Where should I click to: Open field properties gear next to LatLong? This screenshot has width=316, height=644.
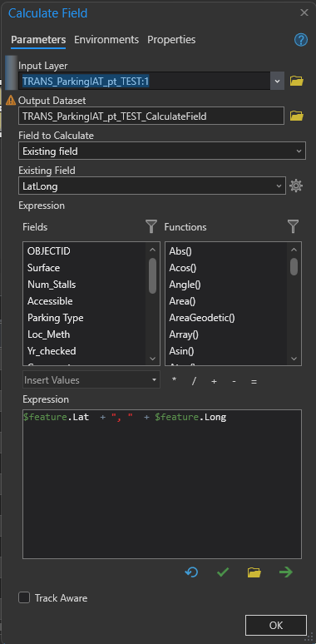[296, 186]
